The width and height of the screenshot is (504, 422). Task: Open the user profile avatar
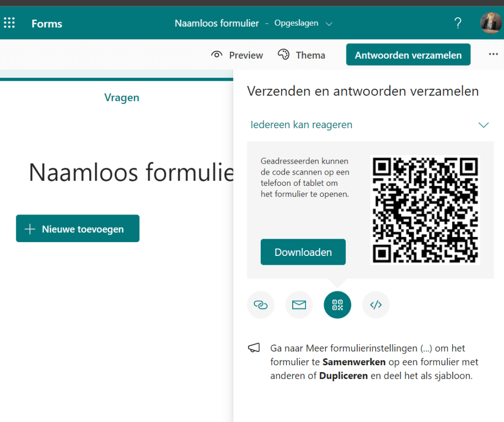[491, 23]
